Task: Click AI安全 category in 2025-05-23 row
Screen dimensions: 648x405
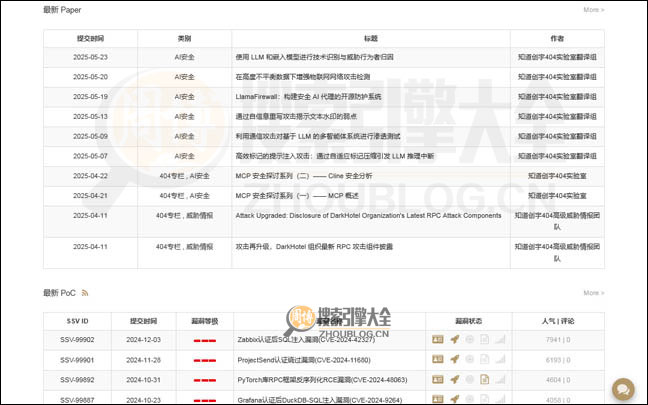Action: [x=184, y=57]
